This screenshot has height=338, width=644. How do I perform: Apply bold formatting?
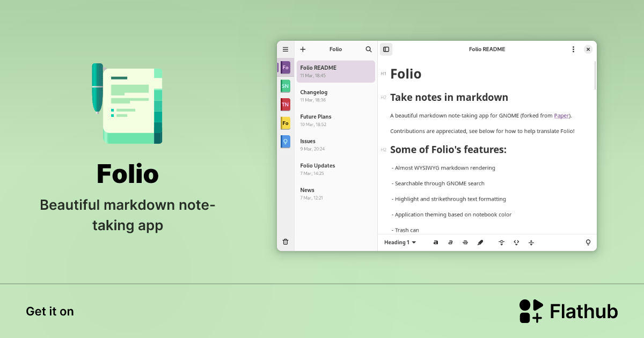pos(436,243)
